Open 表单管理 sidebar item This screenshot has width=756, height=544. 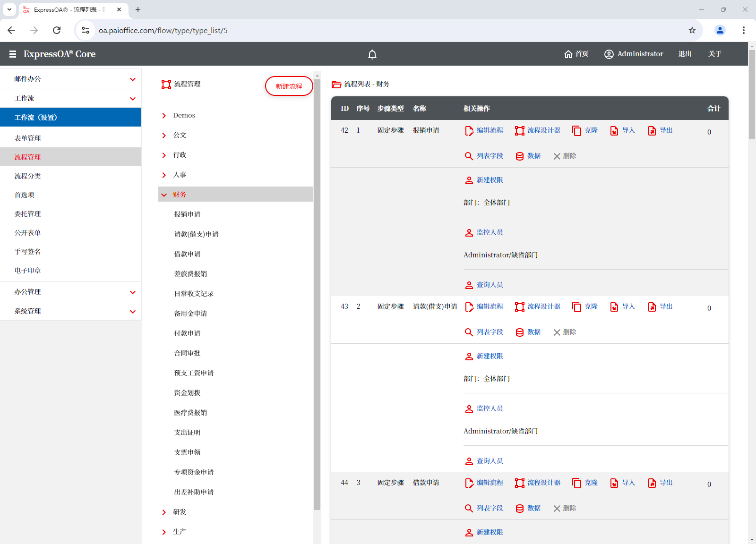(x=71, y=138)
